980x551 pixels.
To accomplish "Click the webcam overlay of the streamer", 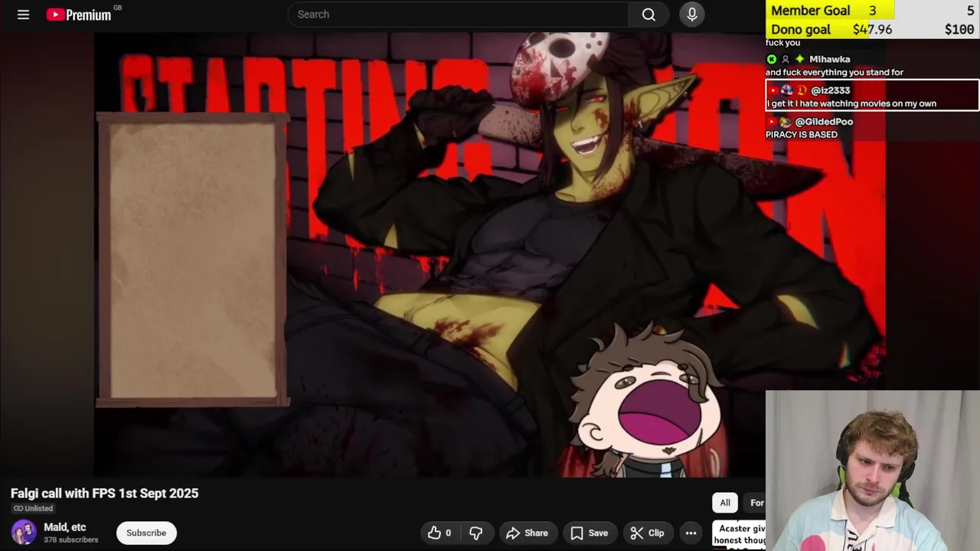I will pyautogui.click(x=873, y=471).
